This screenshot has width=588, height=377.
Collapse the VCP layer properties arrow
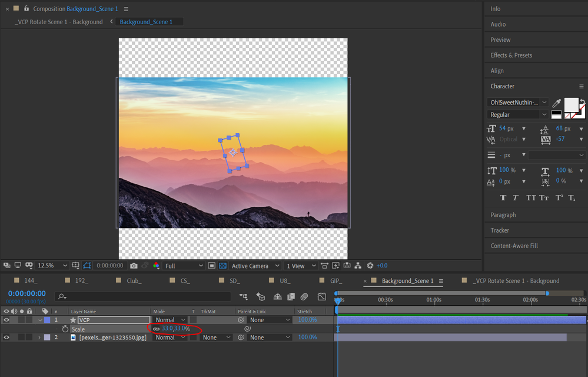(40, 320)
